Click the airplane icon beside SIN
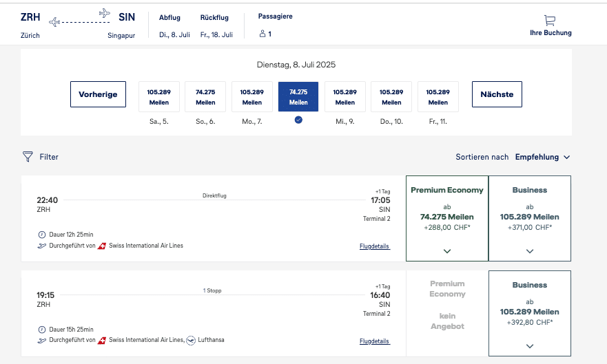Image resolution: width=607 pixels, height=364 pixels. (x=105, y=13)
